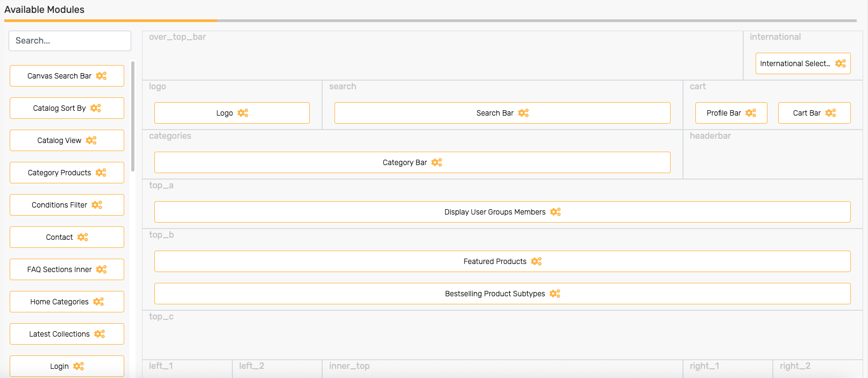The width and height of the screenshot is (868, 378).
Task: Open settings gear for Category Products
Action: point(101,173)
